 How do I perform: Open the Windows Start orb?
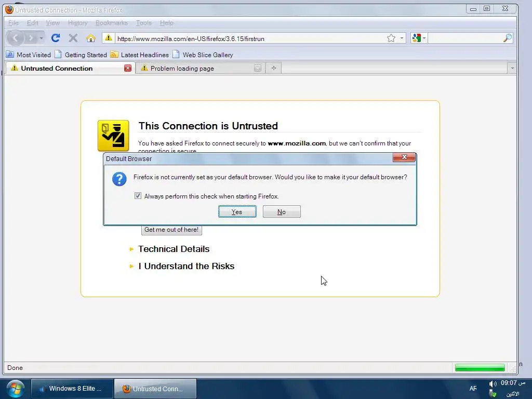[14, 389]
